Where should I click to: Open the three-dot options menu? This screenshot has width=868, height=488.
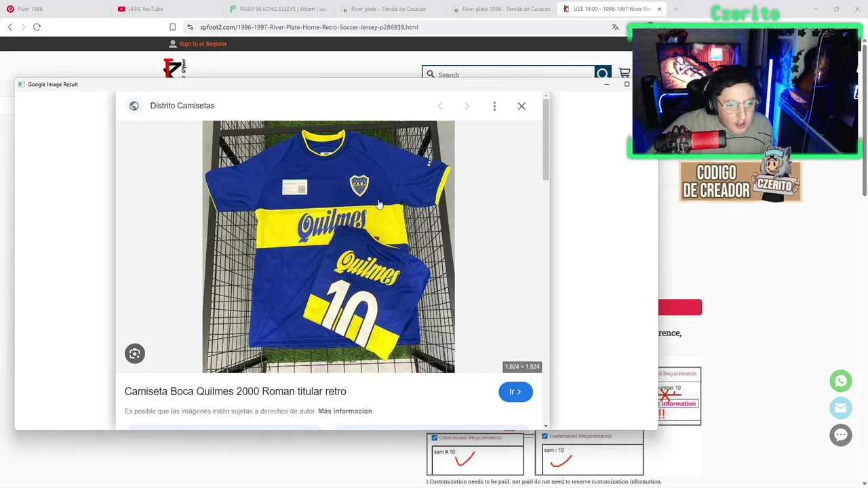click(x=494, y=106)
